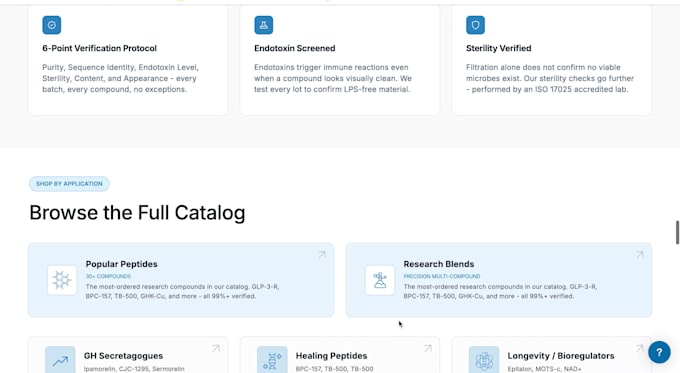Click the Shop By Application badge
The image size is (680, 373).
click(69, 184)
